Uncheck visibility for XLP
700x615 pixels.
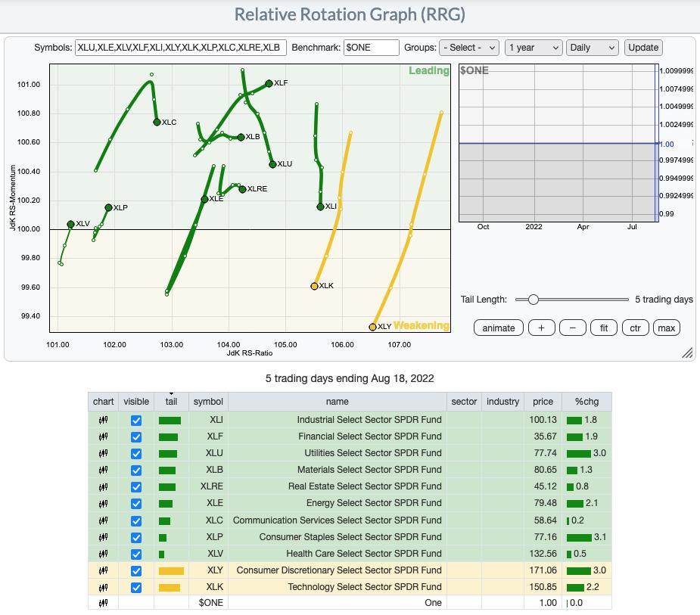point(136,537)
